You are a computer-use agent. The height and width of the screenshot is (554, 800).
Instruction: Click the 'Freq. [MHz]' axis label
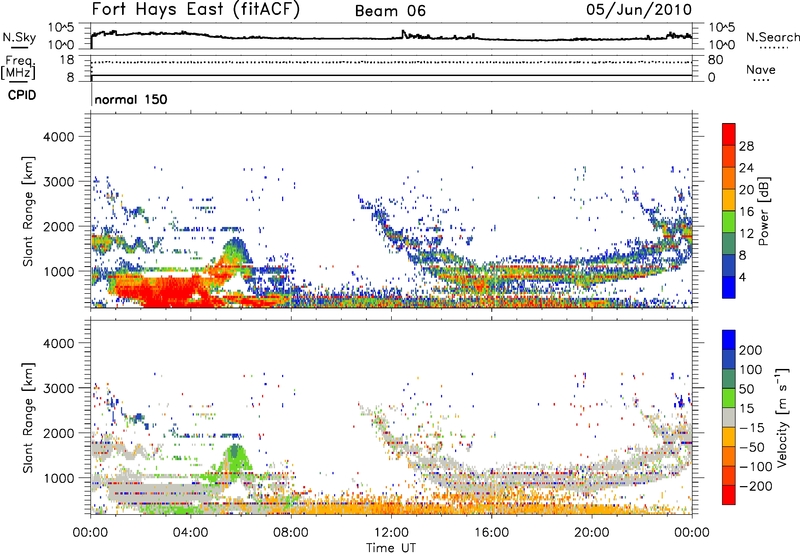tap(19, 68)
